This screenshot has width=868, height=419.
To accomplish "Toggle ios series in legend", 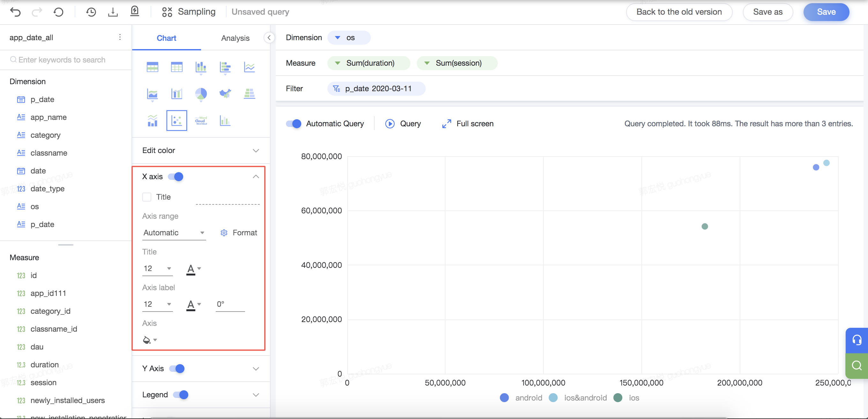I will (626, 398).
